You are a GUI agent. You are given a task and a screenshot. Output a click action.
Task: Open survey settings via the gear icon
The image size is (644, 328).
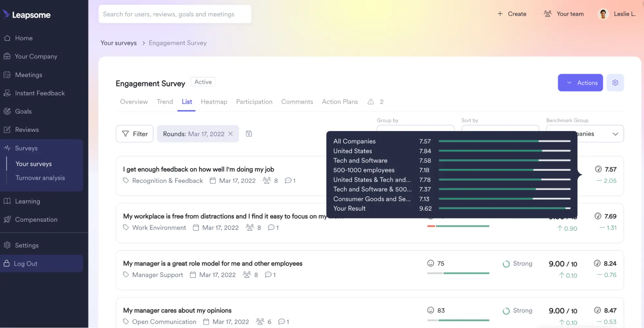tap(615, 82)
